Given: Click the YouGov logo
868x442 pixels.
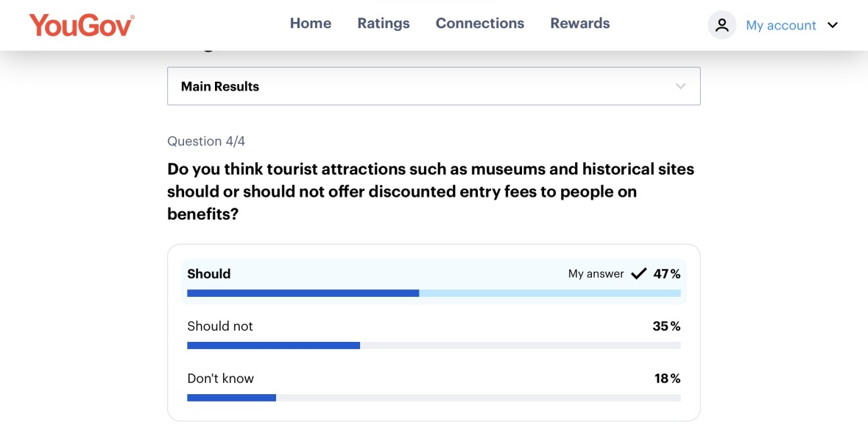Looking at the screenshot, I should pyautogui.click(x=82, y=25).
